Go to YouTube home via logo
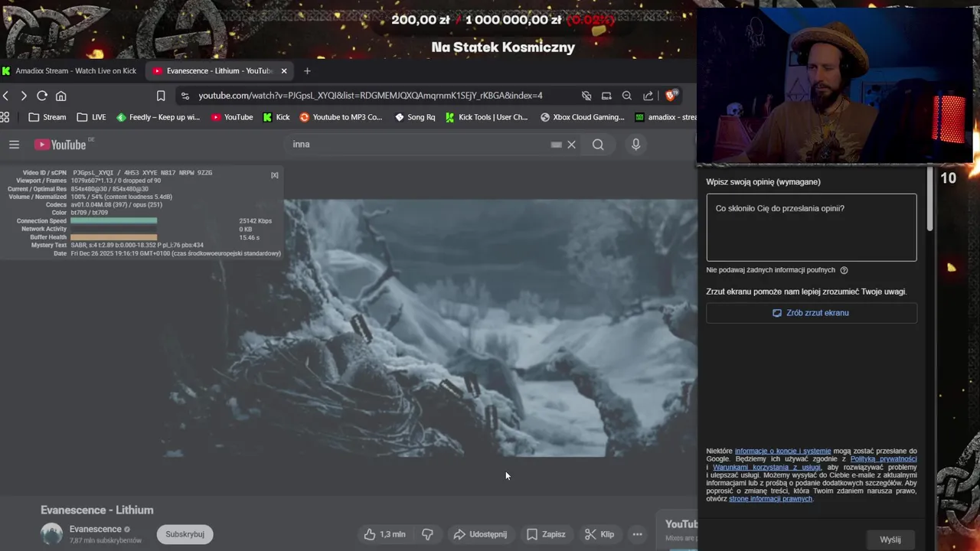Image resolution: width=980 pixels, height=551 pixels. pos(60,145)
